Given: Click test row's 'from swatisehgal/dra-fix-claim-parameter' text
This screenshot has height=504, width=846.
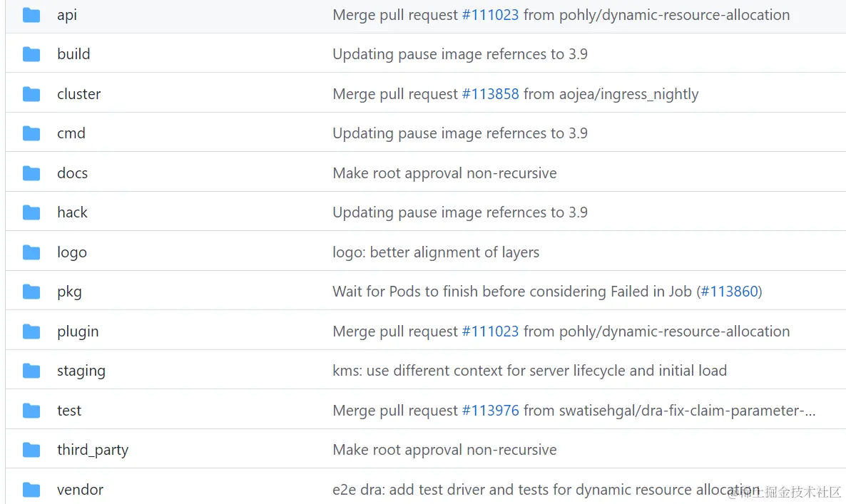Looking at the screenshot, I should pyautogui.click(x=670, y=411).
